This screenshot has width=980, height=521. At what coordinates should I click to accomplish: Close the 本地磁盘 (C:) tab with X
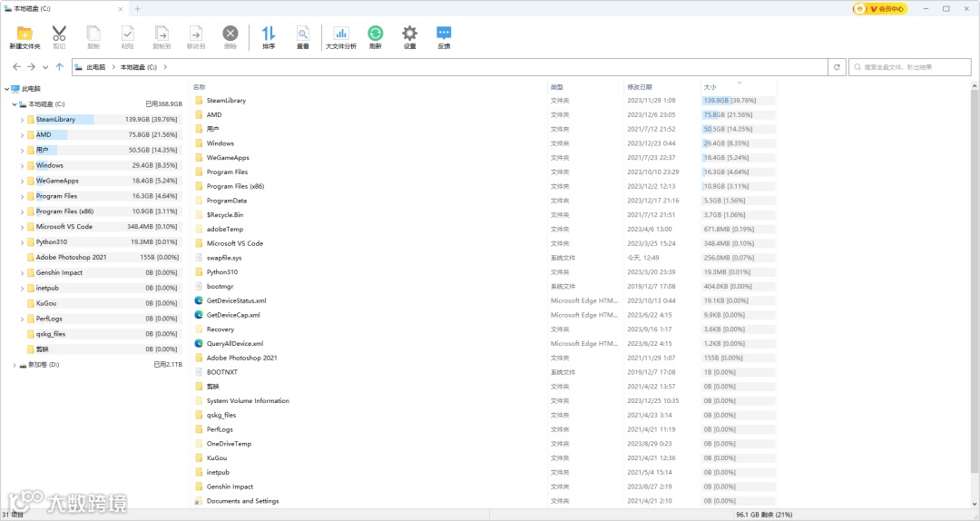121,9
